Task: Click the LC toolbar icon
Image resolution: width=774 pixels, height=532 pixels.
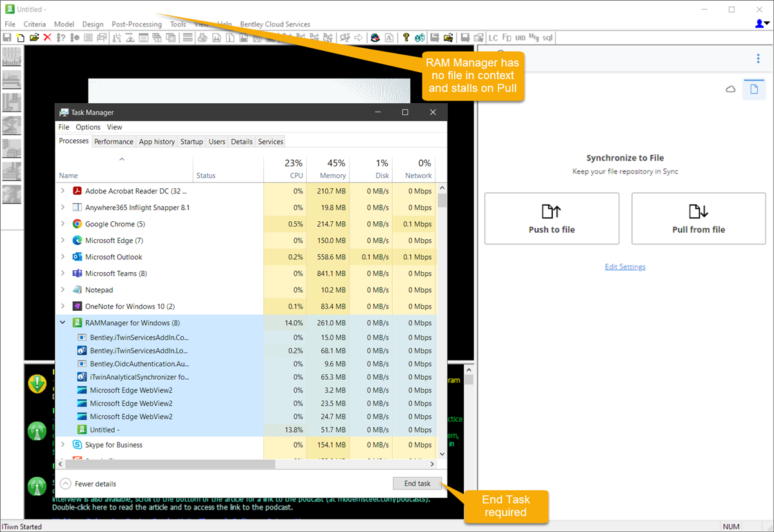Action: point(493,37)
